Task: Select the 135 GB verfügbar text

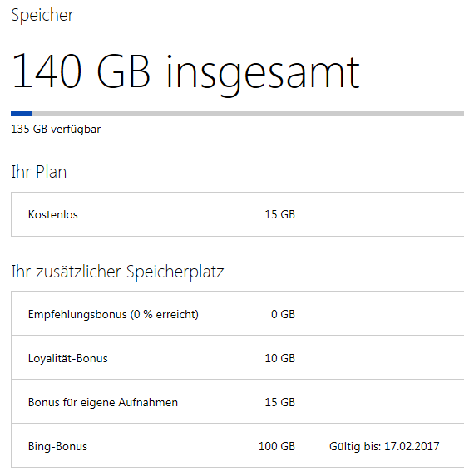Action: 56,130
